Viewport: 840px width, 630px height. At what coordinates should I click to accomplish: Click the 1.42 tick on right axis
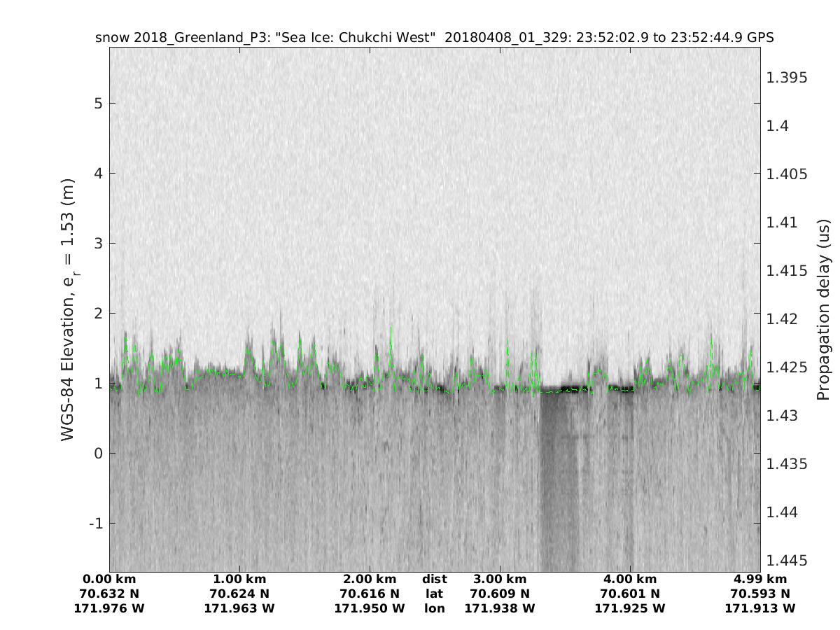[x=783, y=319]
